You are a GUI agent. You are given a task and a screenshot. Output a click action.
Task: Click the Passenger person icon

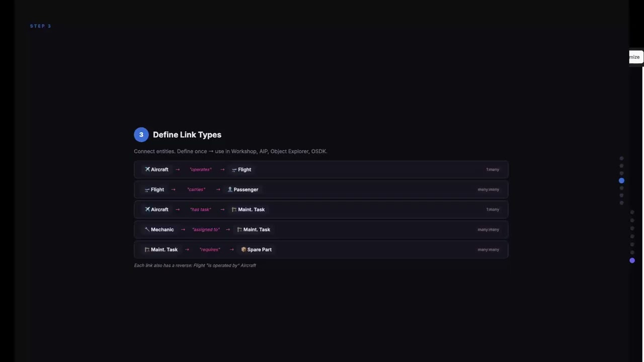click(230, 190)
